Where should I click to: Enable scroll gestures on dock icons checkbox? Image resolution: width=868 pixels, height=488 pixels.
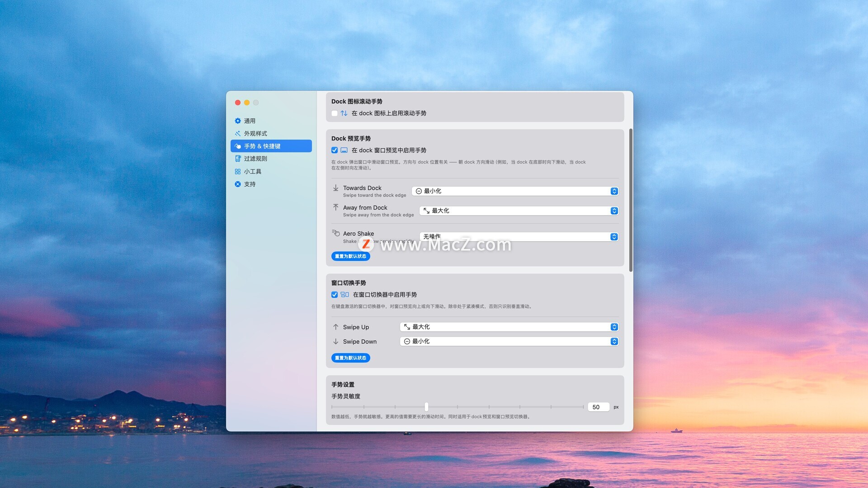click(x=335, y=113)
